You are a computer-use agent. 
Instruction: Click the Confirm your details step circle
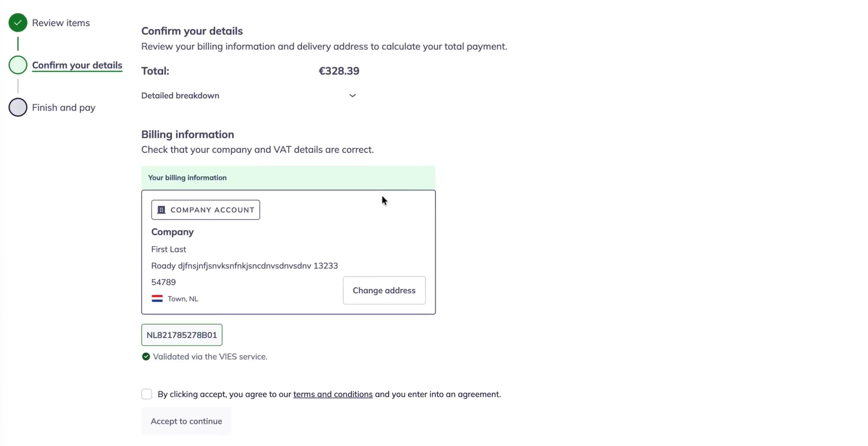point(18,65)
